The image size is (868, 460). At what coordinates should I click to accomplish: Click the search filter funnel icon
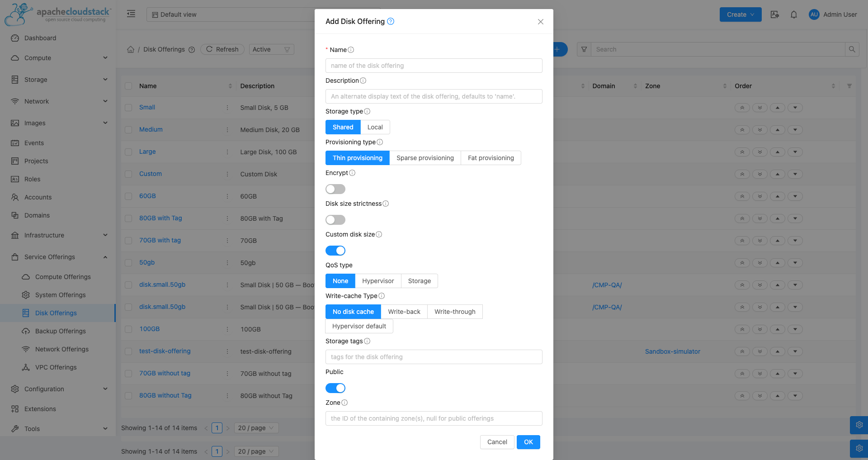(584, 49)
